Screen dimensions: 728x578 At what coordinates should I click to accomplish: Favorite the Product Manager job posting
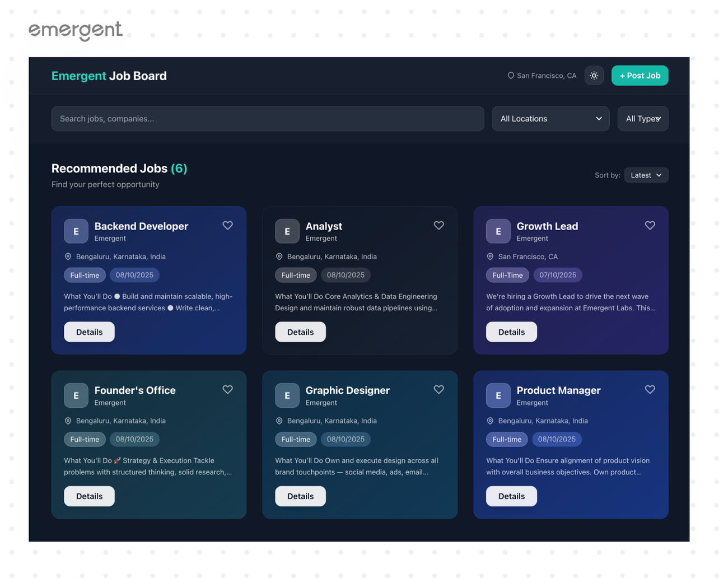(650, 390)
